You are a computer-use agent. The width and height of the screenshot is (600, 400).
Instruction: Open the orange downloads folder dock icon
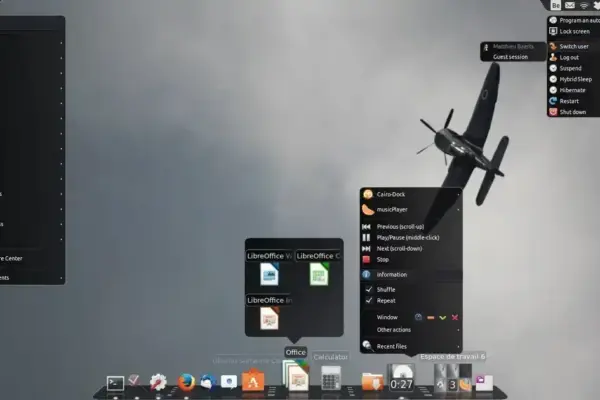[372, 381]
